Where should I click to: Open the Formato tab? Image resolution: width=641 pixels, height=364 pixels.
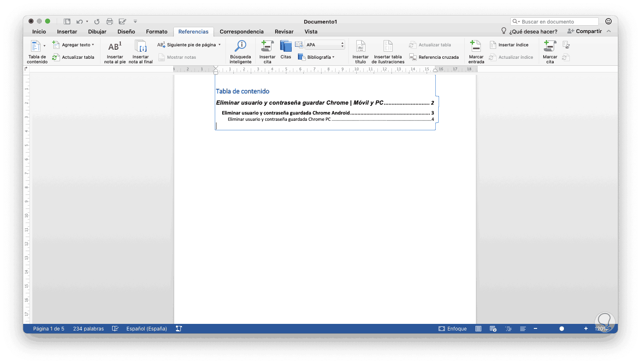tap(157, 32)
